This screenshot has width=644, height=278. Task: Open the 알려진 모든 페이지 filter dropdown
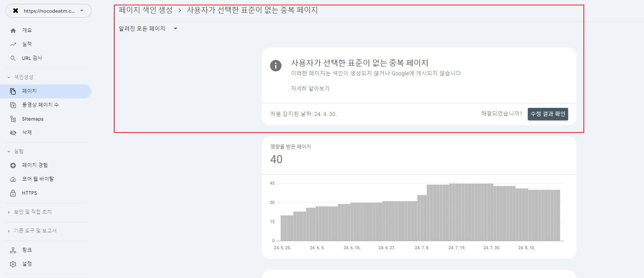click(x=148, y=29)
